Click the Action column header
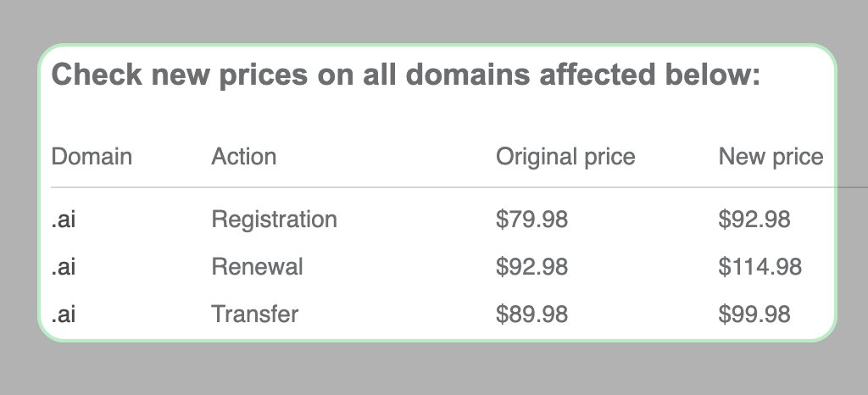Image resolution: width=868 pixels, height=395 pixels. coord(243,157)
